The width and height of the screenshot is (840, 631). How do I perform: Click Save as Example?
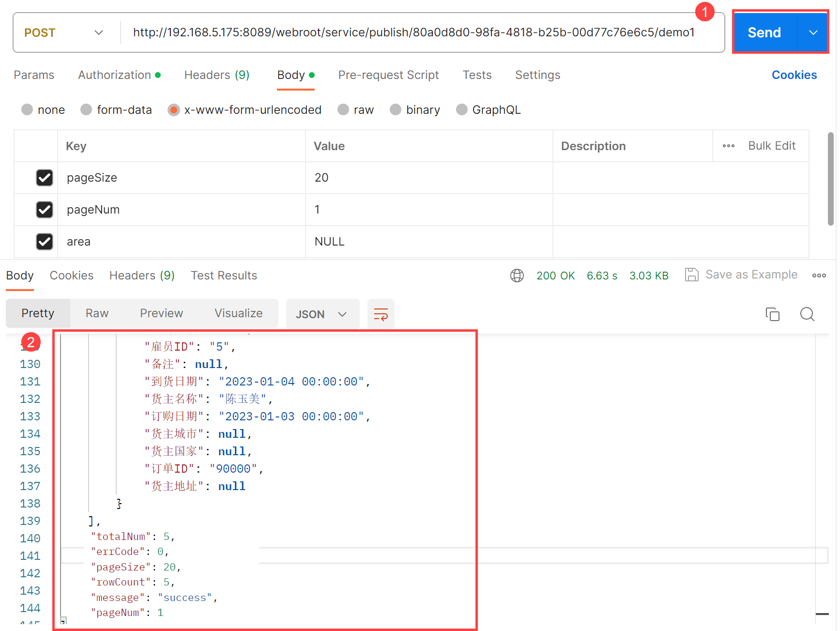(x=741, y=275)
